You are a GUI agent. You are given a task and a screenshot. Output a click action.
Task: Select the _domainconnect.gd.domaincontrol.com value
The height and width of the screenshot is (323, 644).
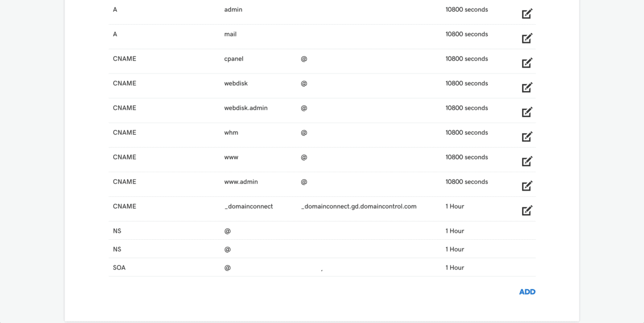coord(359,207)
